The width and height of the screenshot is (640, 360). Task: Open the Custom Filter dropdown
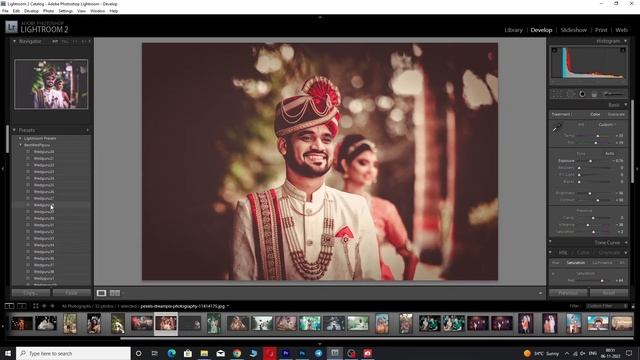(x=607, y=306)
